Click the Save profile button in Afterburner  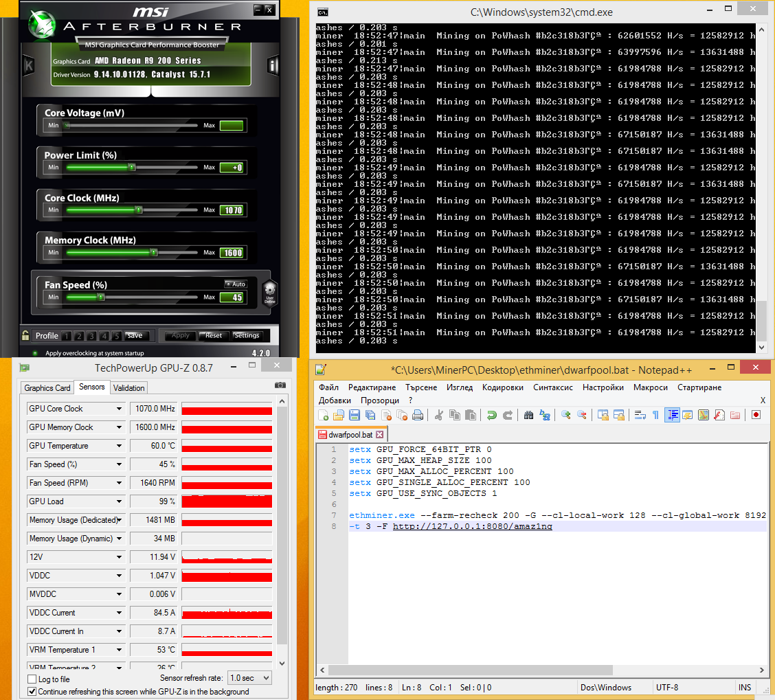[135, 336]
